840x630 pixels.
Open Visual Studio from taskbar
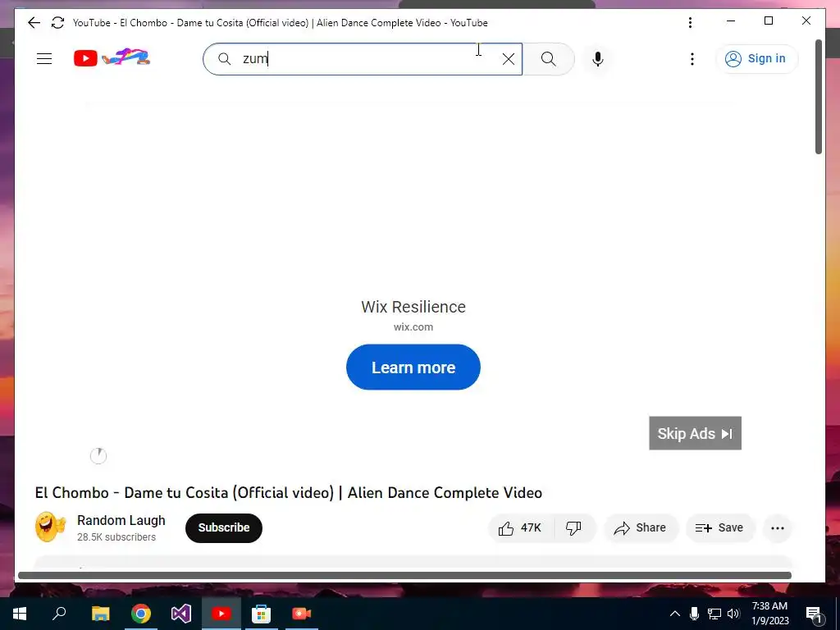[x=181, y=614]
